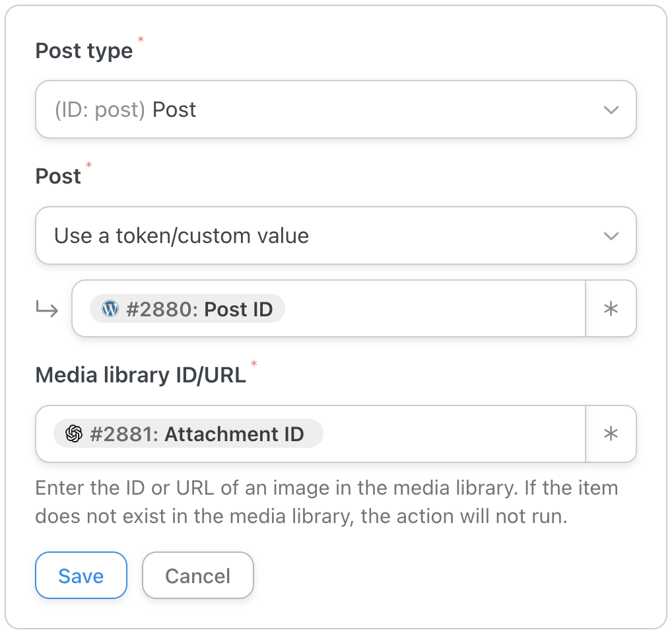Open the "Use a token/custom value" select box
The image size is (672, 634).
336,235
